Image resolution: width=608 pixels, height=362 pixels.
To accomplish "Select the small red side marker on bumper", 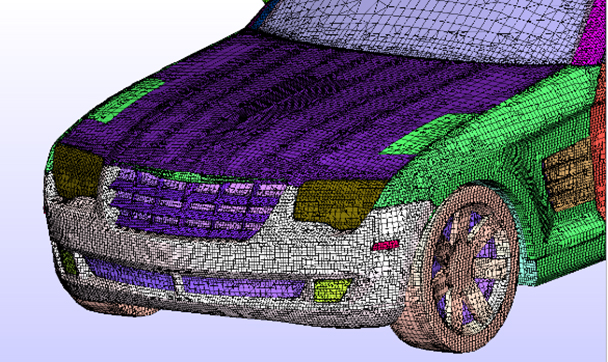I will pyautogui.click(x=385, y=245).
